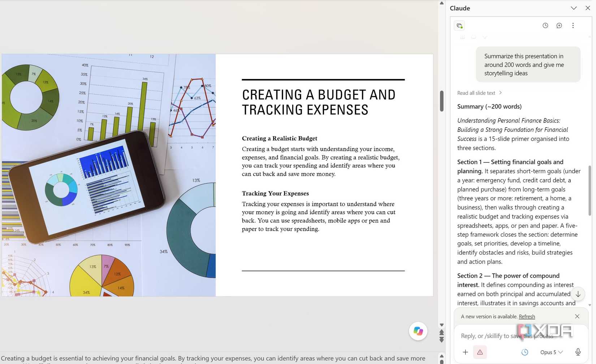Click the user prompt bubble 'Summarize this presentation'
Screen dimensions: 596x364
tap(528, 65)
